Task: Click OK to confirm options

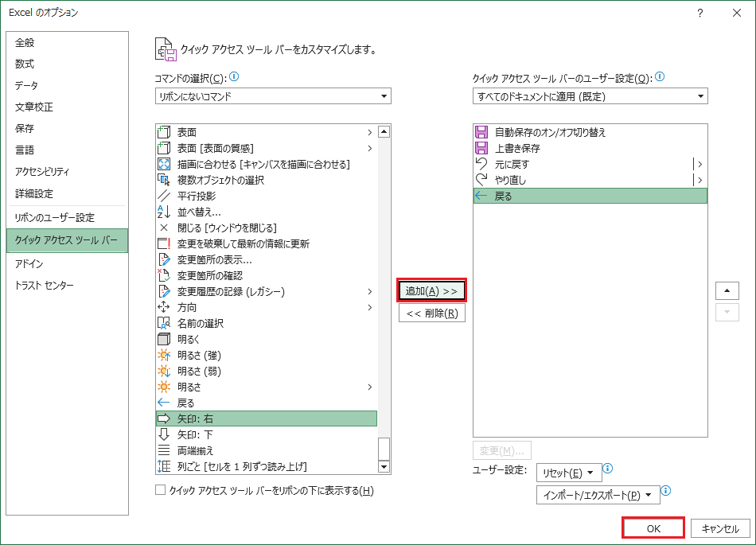Action: pos(653,528)
